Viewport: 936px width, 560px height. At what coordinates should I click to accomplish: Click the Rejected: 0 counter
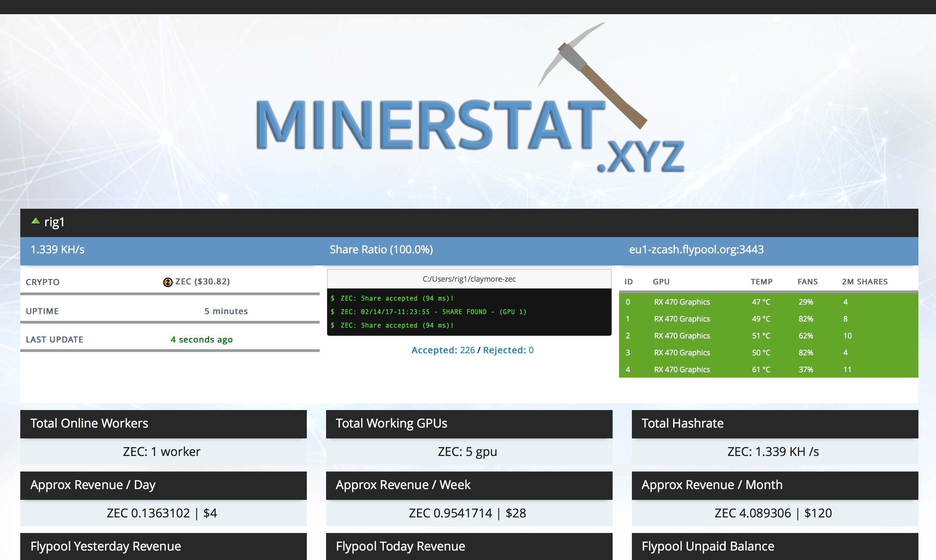509,350
